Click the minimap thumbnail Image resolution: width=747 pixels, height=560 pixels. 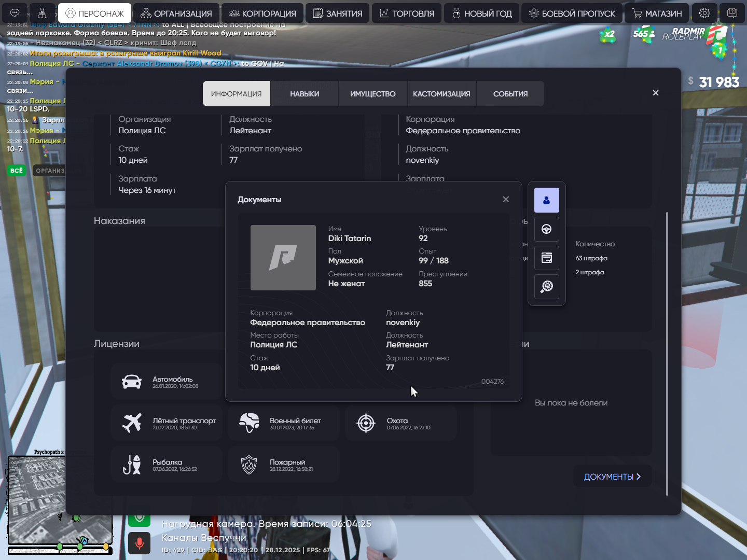pos(60,499)
